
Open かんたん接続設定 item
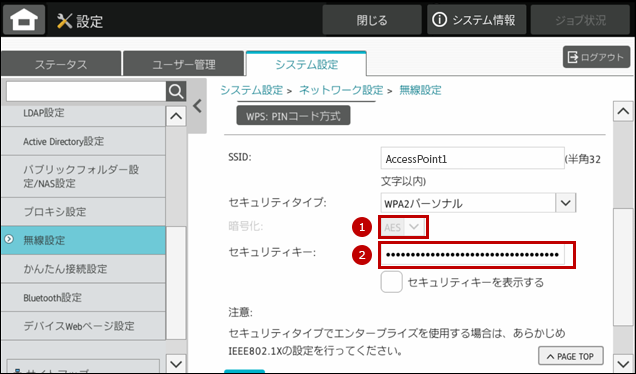click(83, 269)
